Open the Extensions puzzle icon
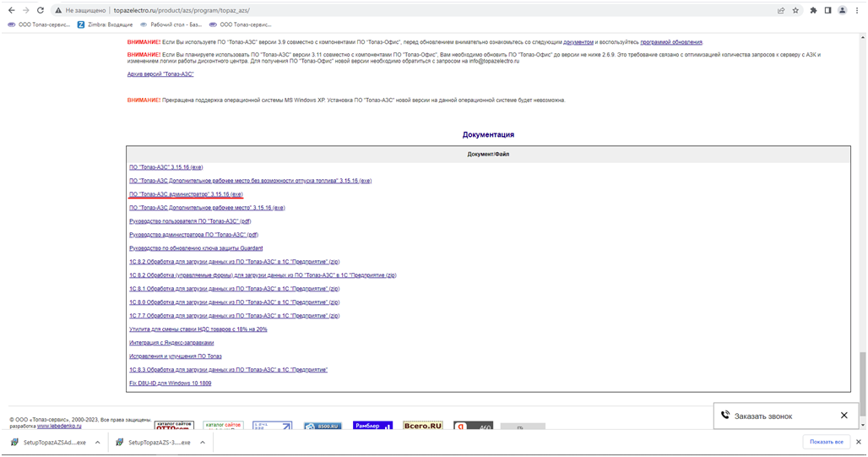The width and height of the screenshot is (868, 457). 813,10
